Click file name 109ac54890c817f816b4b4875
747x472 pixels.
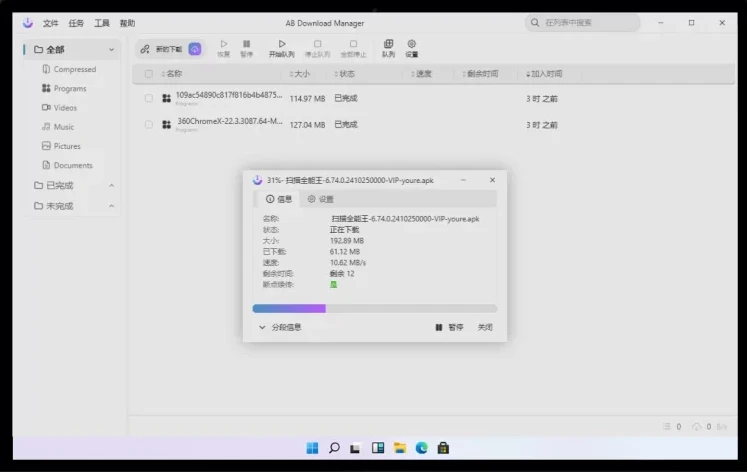(229, 95)
